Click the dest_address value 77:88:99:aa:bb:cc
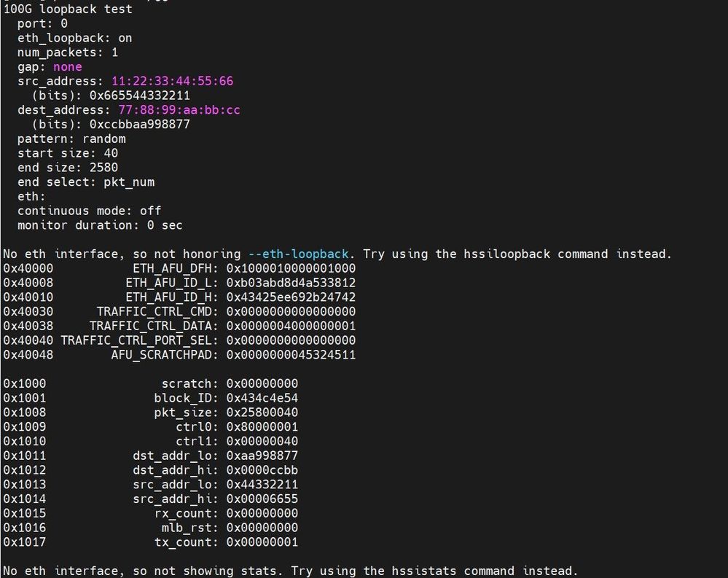 [179, 110]
